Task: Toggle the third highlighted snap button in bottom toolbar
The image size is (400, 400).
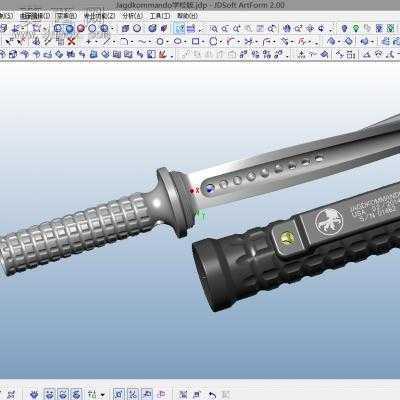Action: 76,395
